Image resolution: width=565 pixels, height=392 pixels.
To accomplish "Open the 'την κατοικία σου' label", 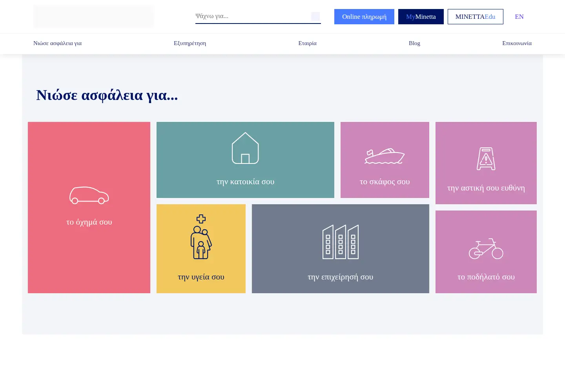I will 245,181.
